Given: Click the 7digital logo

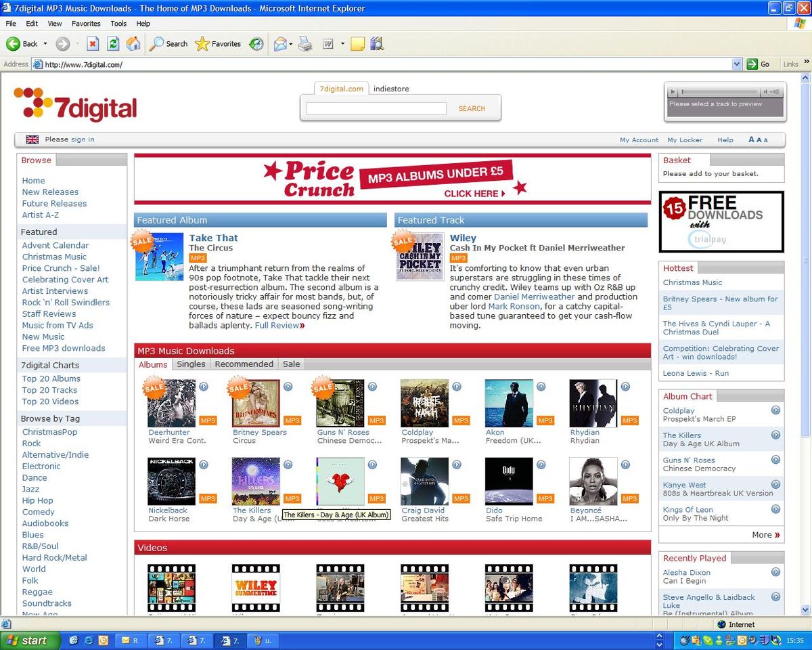Looking at the screenshot, I should coord(74,107).
